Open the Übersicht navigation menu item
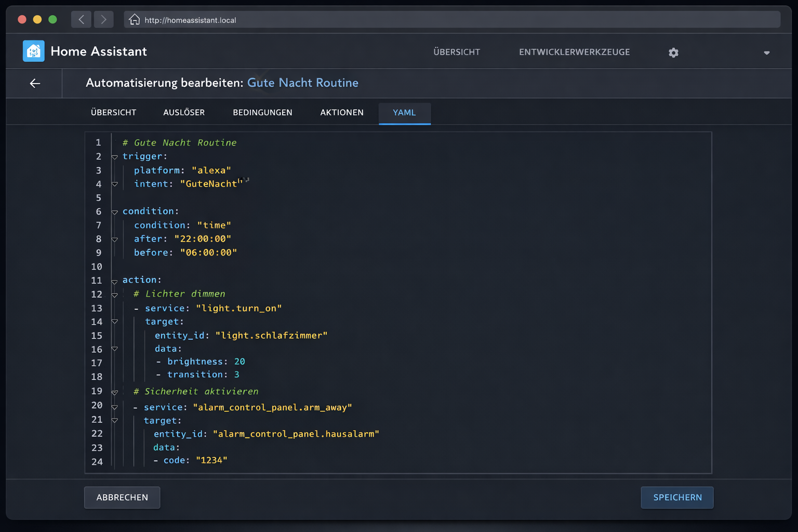Screen dimensions: 798x532 point(456,52)
